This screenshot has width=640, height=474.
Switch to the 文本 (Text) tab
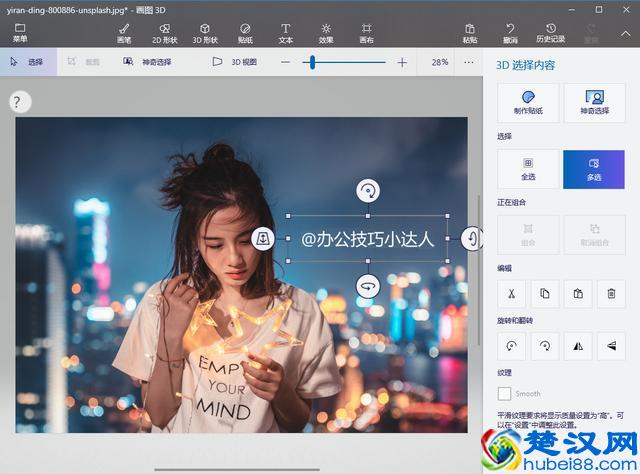[285, 33]
